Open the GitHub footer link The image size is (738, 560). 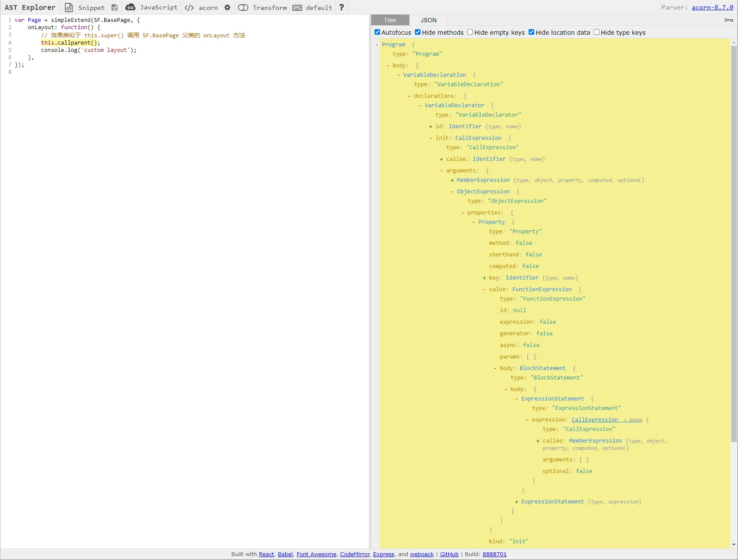449,554
